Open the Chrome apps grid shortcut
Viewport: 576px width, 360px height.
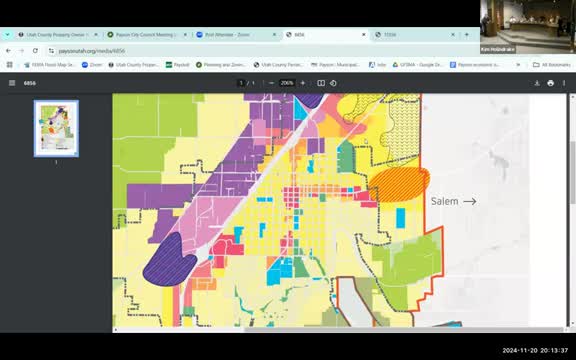[10, 65]
